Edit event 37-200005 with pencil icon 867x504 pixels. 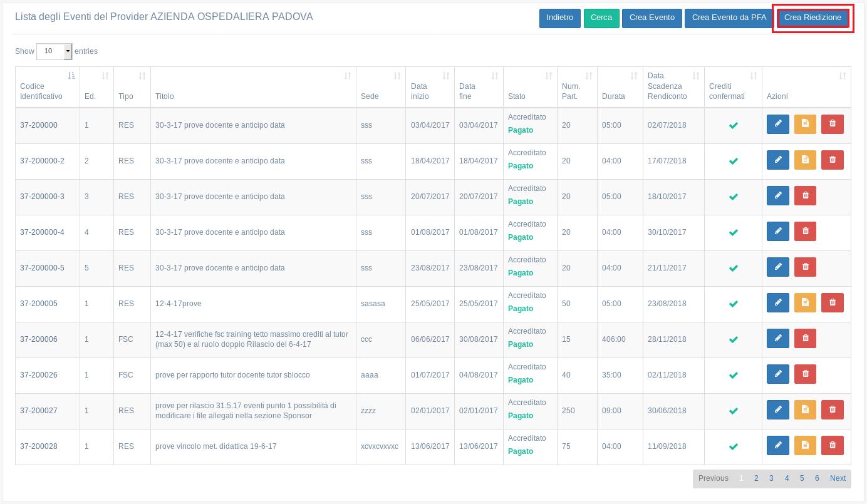778,302
